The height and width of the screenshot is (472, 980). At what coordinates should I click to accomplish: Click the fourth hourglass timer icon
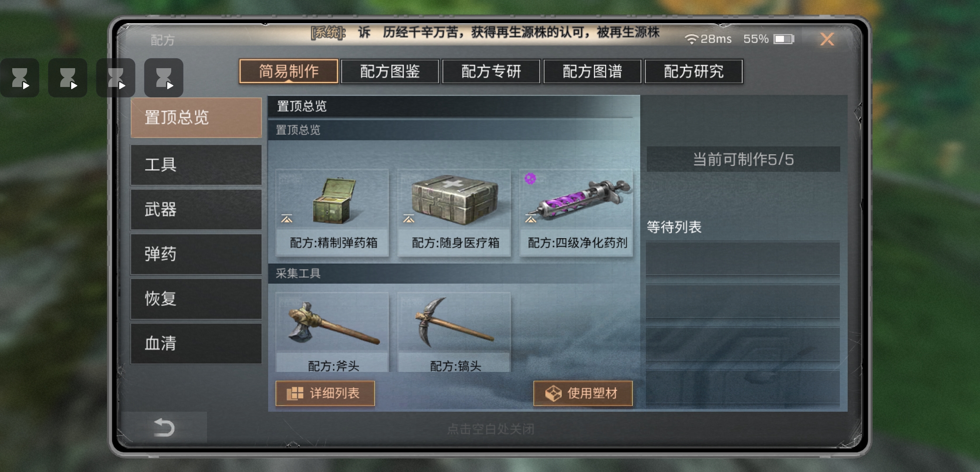(164, 78)
